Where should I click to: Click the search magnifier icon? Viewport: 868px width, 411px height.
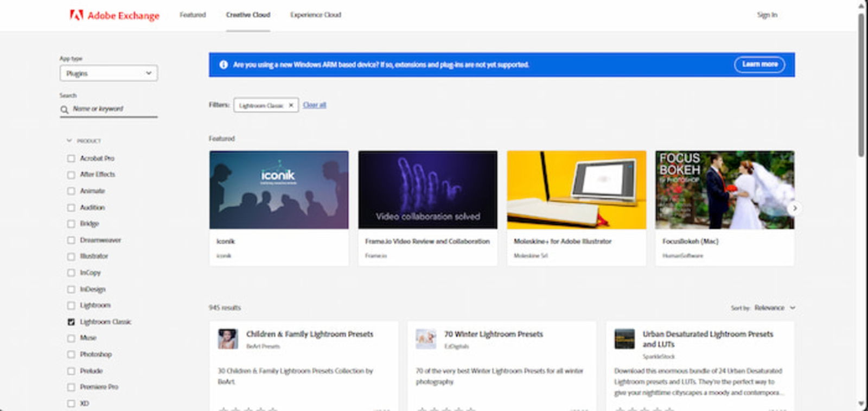(x=65, y=110)
